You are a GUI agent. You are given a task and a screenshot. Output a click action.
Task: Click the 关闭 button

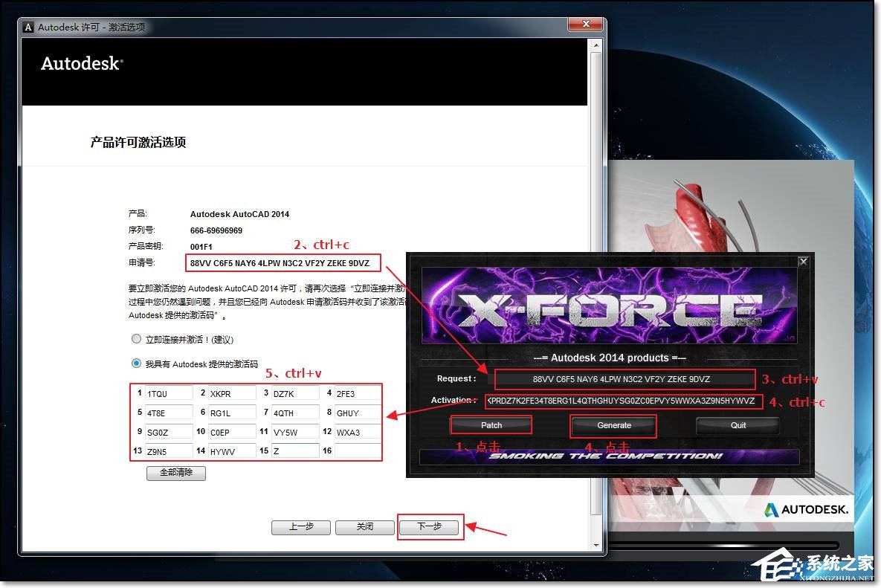(364, 527)
